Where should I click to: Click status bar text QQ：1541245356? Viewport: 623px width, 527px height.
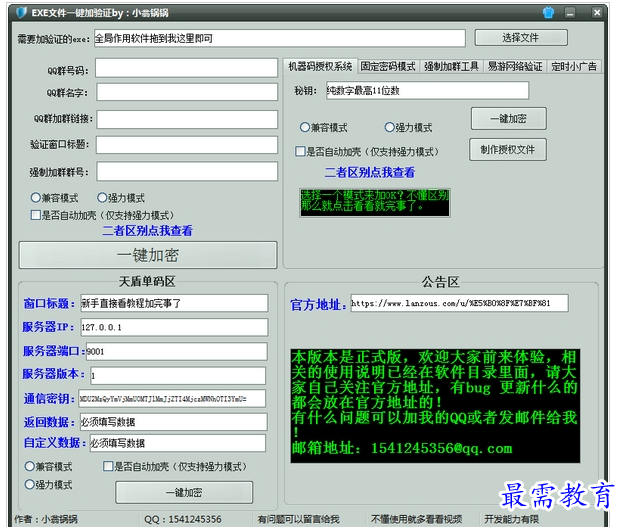(183, 519)
